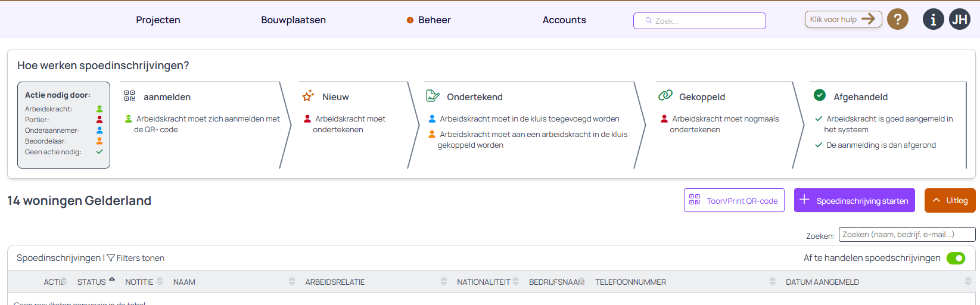Click the Actie nodig door legend title

(58, 95)
